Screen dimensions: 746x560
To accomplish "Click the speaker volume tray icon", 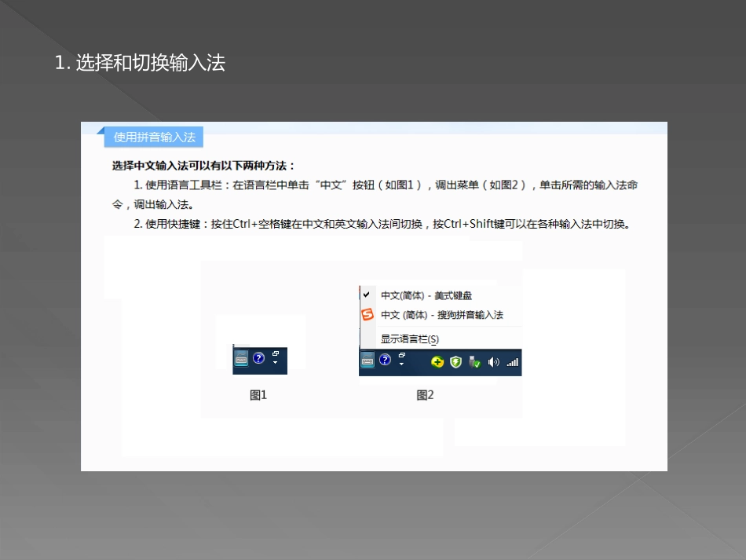I will click(x=493, y=363).
